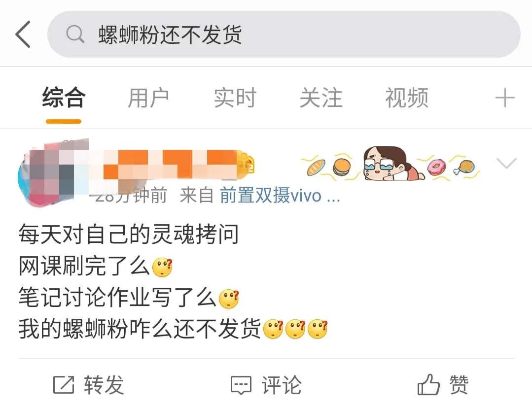Viewport: 532px width, 404px height.
Task: Tap the gold member badge icon
Action: 247,165
